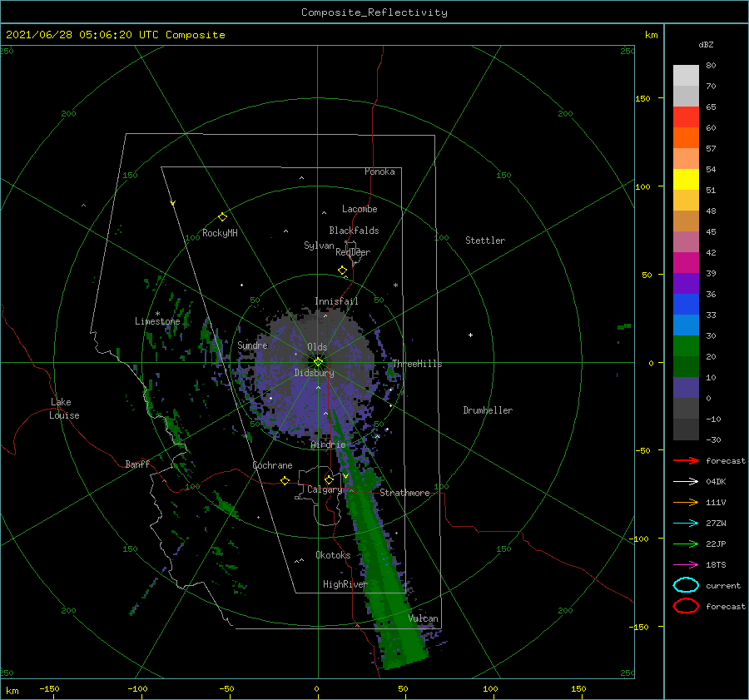Click the dBZ legend heading
749x700 pixels.
click(706, 45)
